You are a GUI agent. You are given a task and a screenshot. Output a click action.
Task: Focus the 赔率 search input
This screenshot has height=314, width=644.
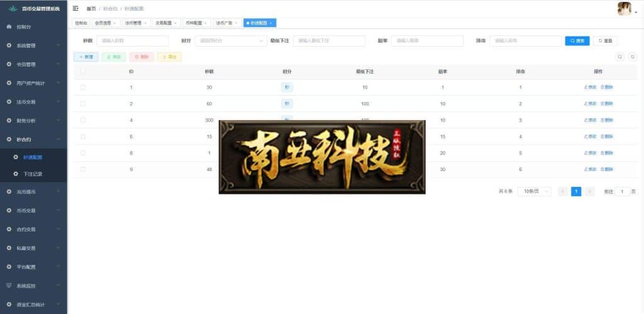point(427,41)
